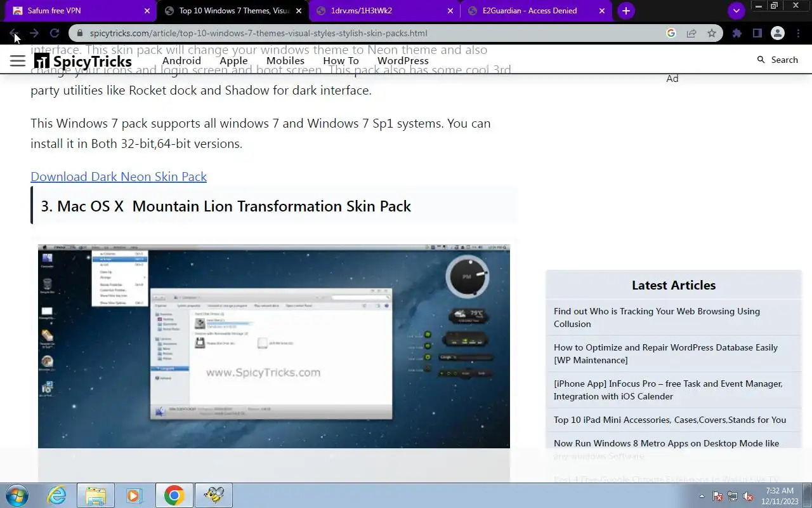Viewport: 812px width, 508px height.
Task: Close the Safum free VPN tab
Action: 147,11
